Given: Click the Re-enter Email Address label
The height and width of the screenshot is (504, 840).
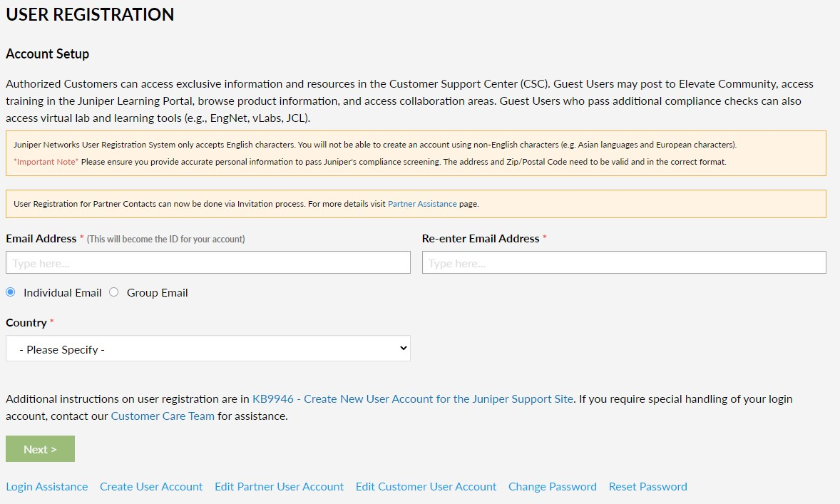Looking at the screenshot, I should [x=481, y=239].
